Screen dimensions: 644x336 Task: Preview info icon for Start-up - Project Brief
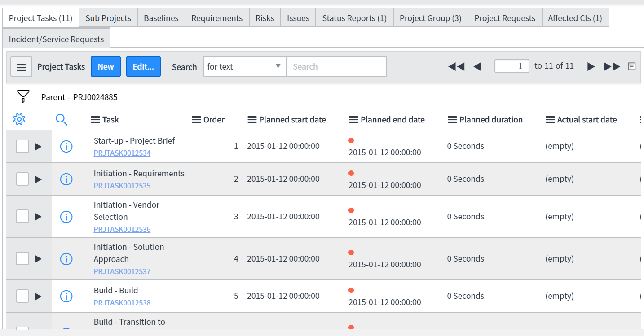(x=66, y=146)
